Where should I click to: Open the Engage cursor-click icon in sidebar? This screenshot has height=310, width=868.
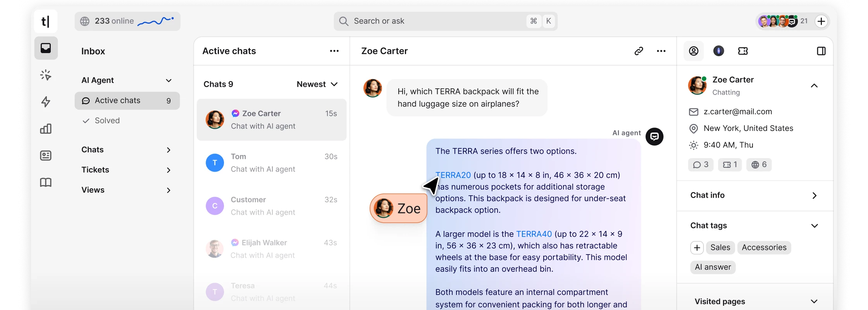(46, 75)
